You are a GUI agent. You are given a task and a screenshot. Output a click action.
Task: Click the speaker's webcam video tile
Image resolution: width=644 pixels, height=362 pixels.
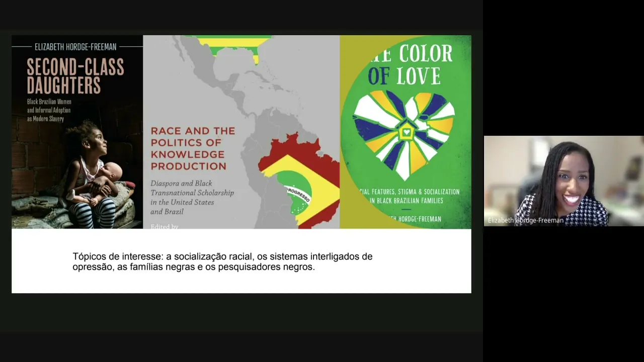click(564, 181)
